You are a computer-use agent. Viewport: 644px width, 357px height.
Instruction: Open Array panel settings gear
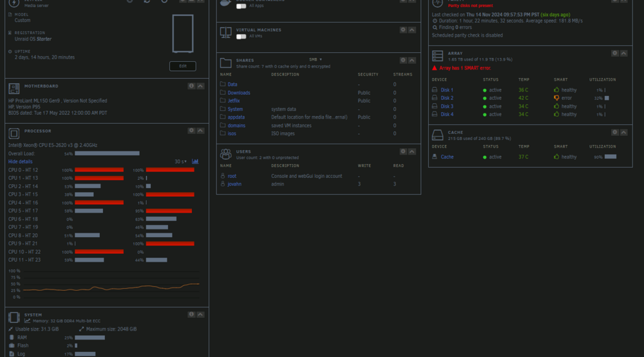[615, 53]
